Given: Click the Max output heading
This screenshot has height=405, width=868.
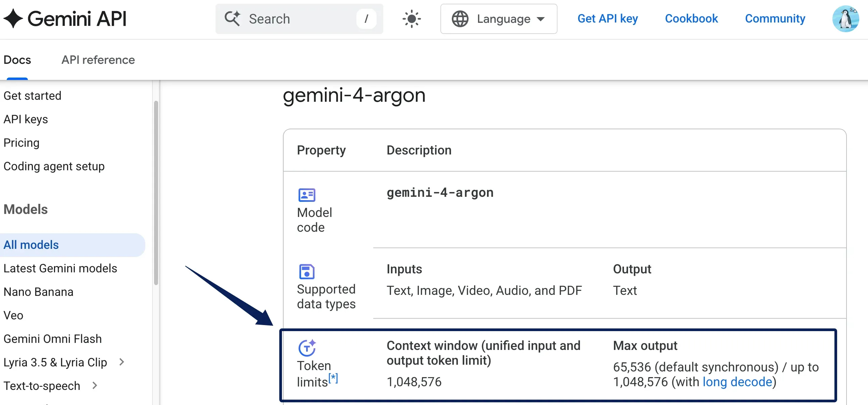Looking at the screenshot, I should (x=645, y=346).
